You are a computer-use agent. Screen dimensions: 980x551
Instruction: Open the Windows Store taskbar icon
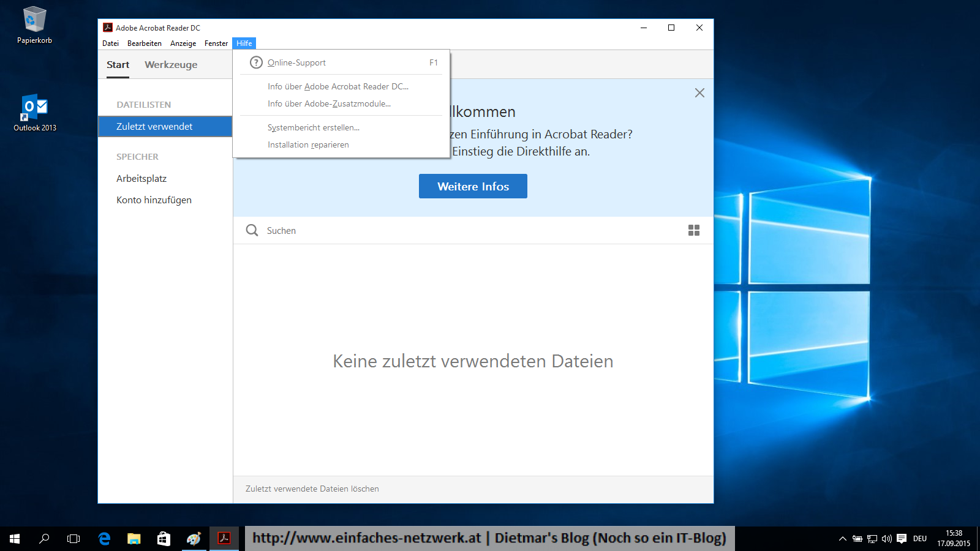coord(164,539)
